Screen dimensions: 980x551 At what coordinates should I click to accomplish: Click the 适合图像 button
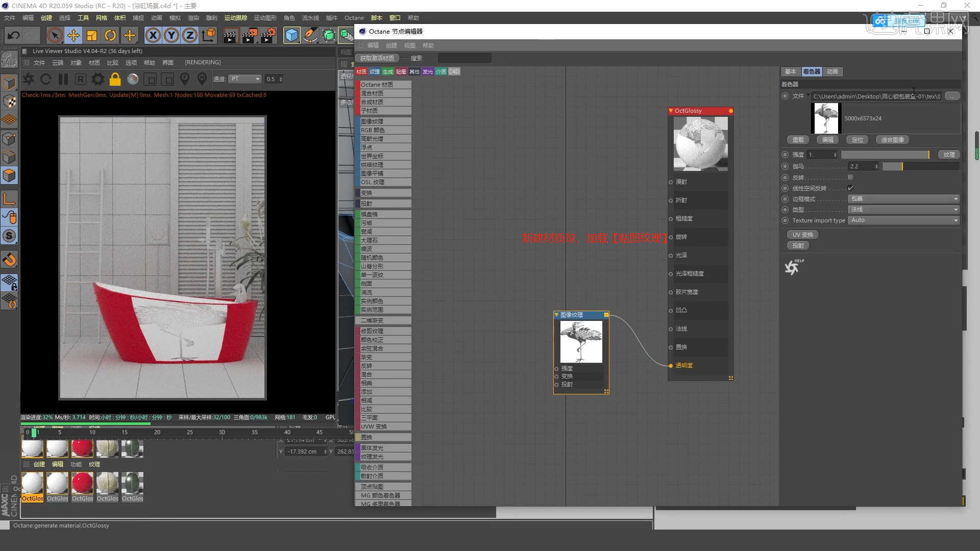(x=892, y=140)
